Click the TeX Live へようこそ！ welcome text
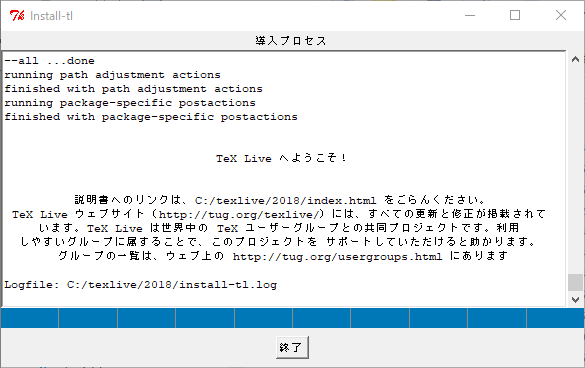This screenshot has width=585, height=368. (x=281, y=158)
